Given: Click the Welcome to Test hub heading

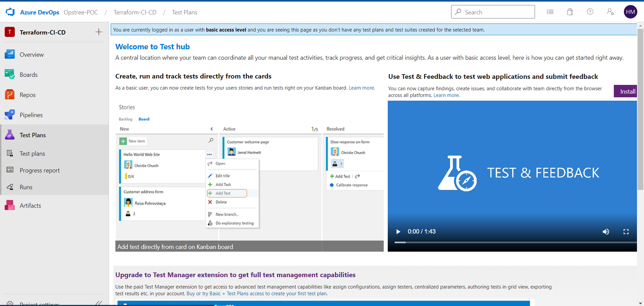Looking at the screenshot, I should click(153, 47).
